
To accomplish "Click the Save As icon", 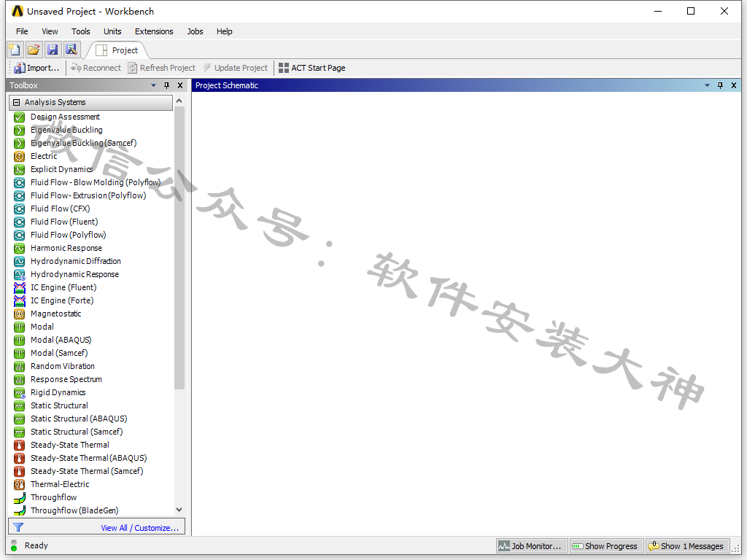I will tap(71, 50).
